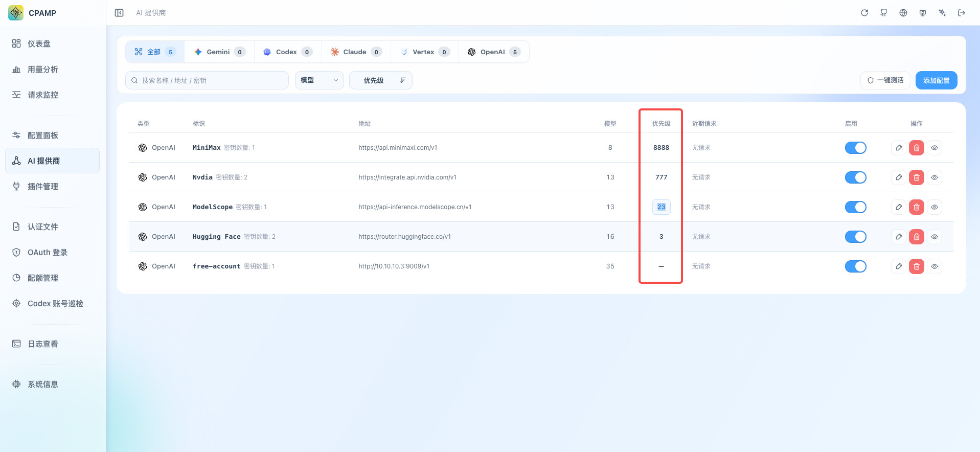980x452 pixels.
Task: Disable the Nvdia provider switch
Action: (x=856, y=177)
